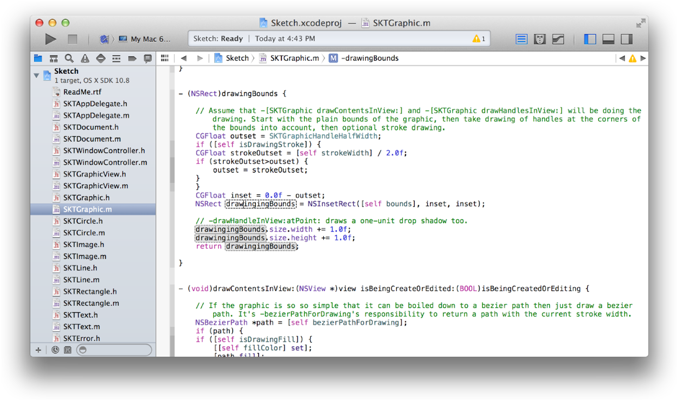Open the related items grid menu
This screenshot has width=678, height=401.
(x=165, y=58)
